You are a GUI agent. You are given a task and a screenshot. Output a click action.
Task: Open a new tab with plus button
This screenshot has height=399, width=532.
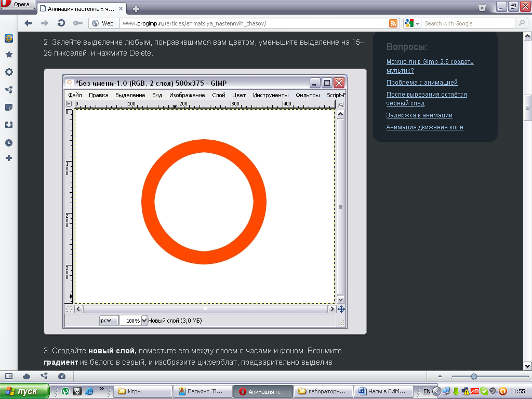[136, 9]
